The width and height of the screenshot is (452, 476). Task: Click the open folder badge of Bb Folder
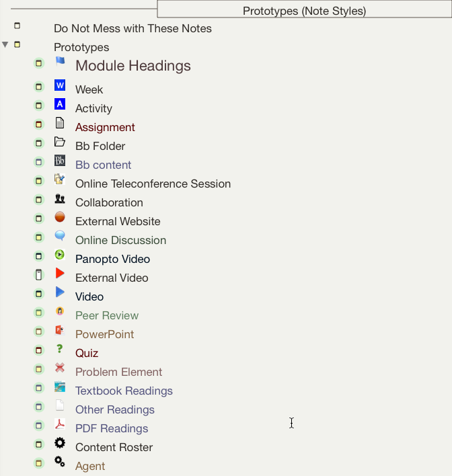pos(60,142)
